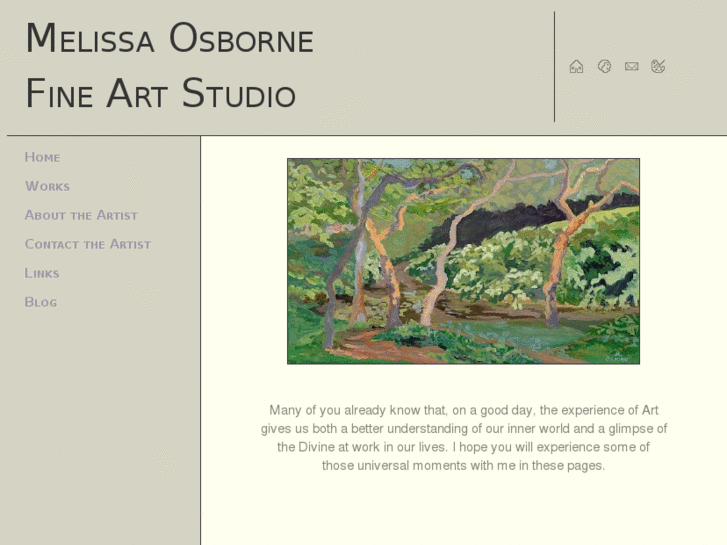Select About the Artist in sidebar
Viewport: 727px width, 545px height.
click(x=81, y=215)
